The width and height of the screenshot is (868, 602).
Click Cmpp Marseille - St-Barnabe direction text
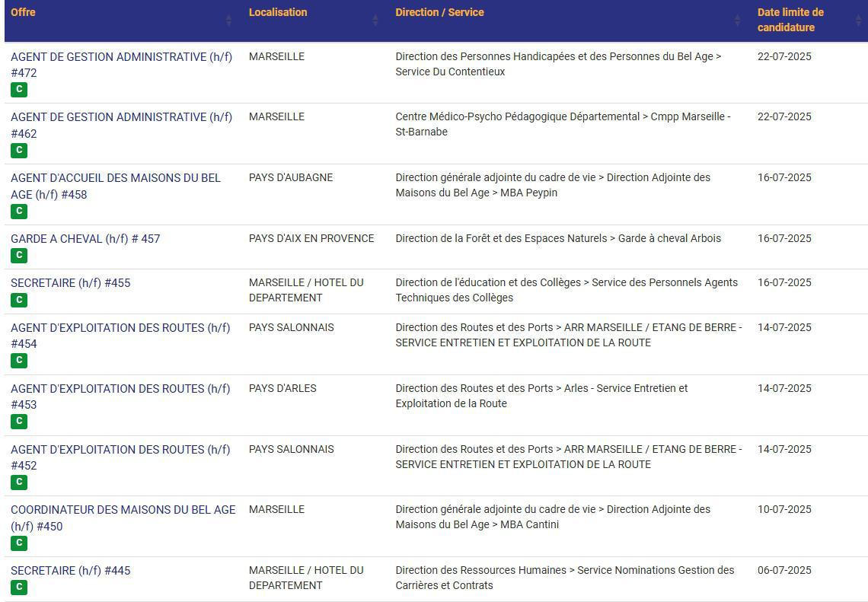click(x=563, y=125)
